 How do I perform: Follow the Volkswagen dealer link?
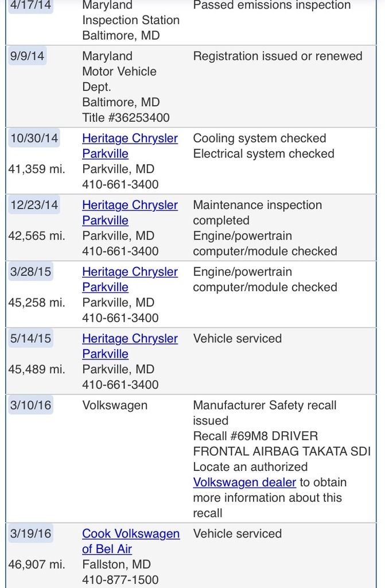244,482
